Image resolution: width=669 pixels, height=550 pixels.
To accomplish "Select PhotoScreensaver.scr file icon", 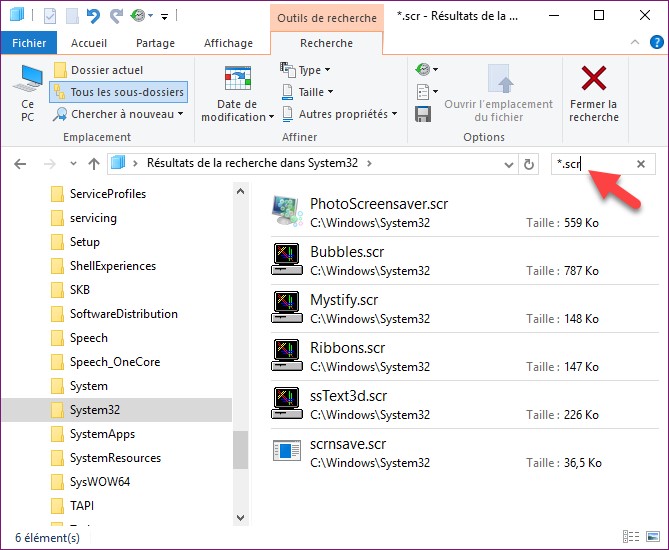I will 287,211.
